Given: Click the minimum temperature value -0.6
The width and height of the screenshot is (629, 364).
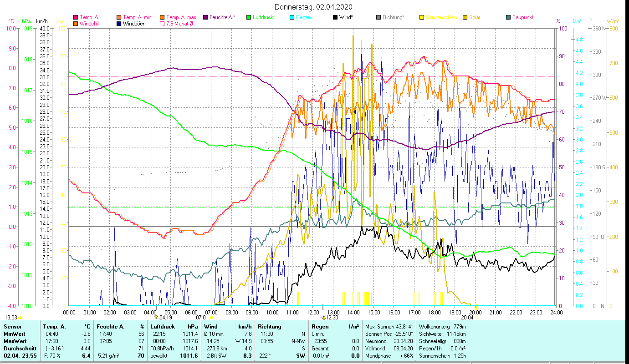Looking at the screenshot, I should coord(85,334).
